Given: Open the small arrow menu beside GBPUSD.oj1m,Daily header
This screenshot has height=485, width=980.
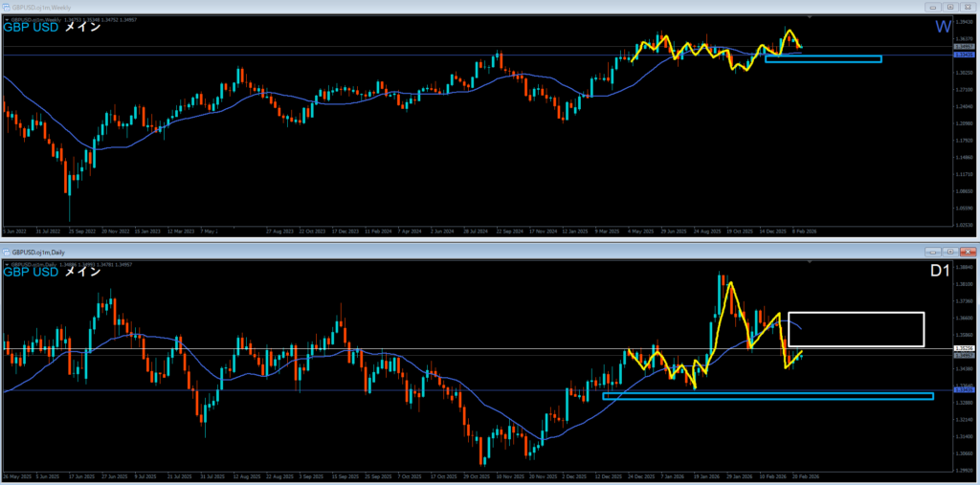Looking at the screenshot, I should (7, 265).
